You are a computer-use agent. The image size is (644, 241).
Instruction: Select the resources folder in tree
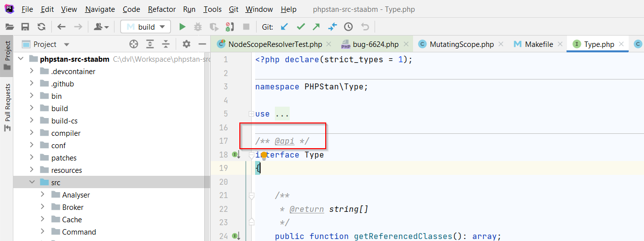(67, 170)
